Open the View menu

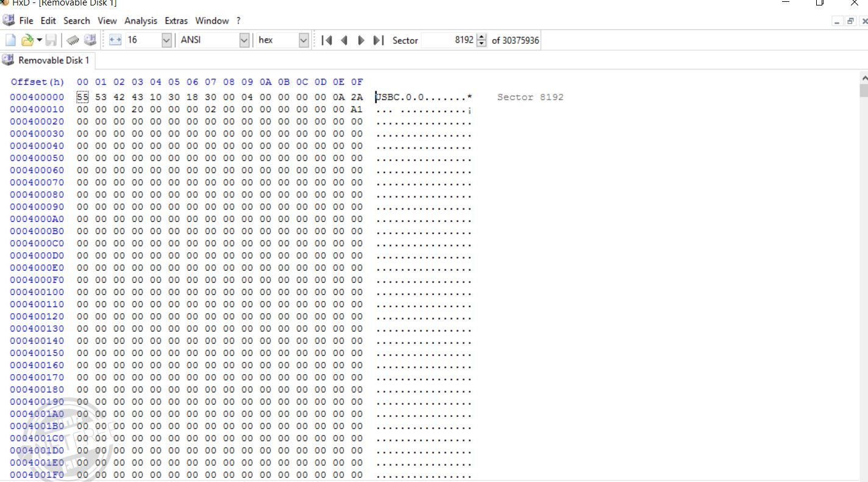(107, 21)
